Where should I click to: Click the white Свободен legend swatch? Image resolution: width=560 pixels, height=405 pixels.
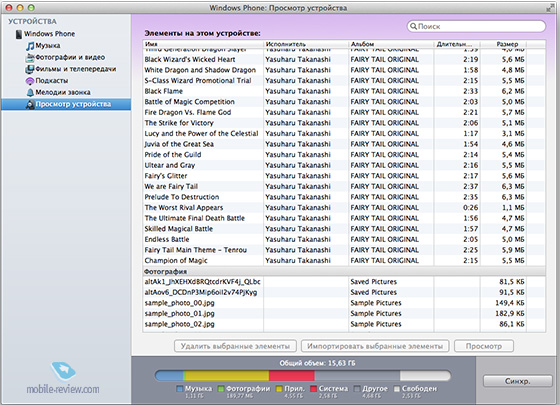click(x=396, y=389)
